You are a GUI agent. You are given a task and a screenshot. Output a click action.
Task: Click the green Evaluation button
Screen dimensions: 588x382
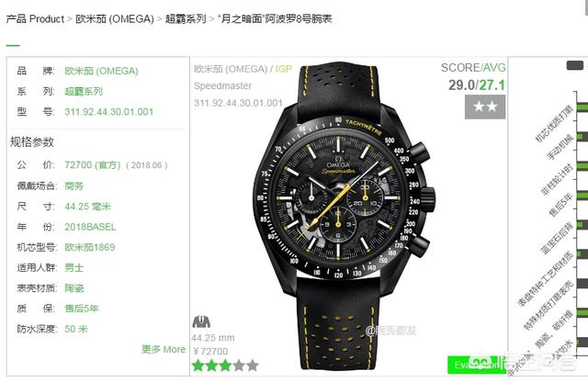[477, 365]
